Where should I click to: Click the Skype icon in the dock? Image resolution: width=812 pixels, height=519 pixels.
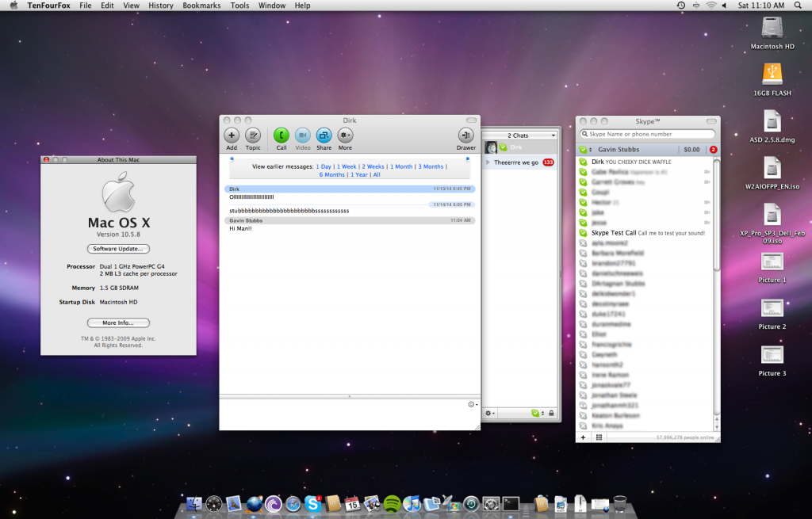click(x=312, y=503)
